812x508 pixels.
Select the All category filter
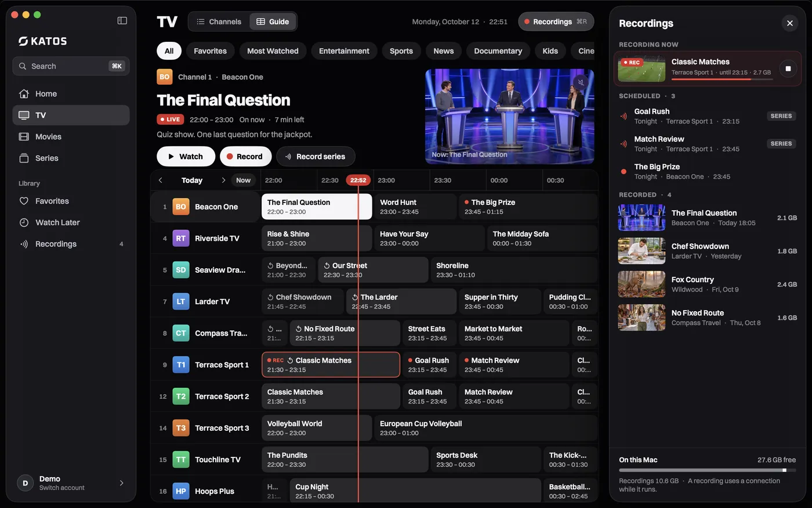pos(169,51)
